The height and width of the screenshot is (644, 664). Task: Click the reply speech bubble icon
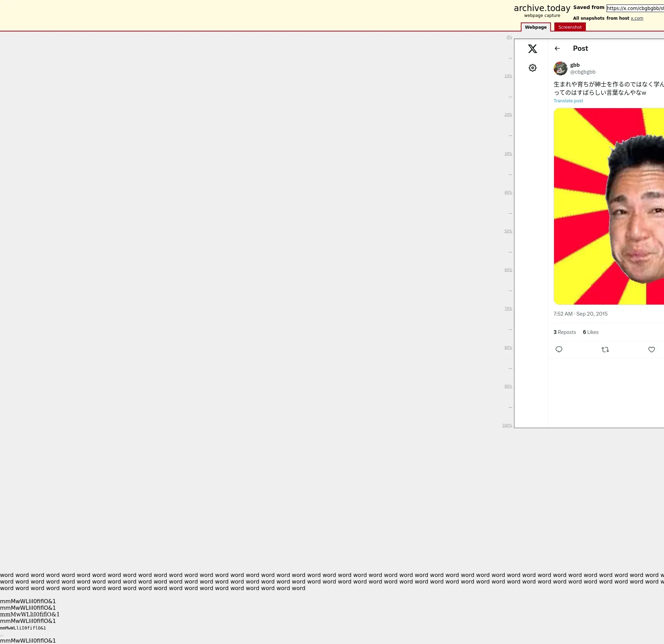pyautogui.click(x=559, y=349)
